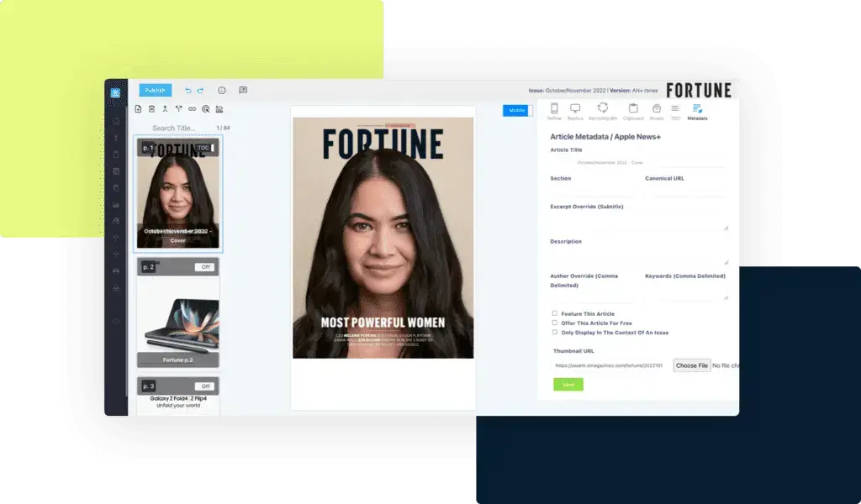Toggle the Off switch on page 2
Image resolution: width=861 pixels, height=504 pixels.
205,267
